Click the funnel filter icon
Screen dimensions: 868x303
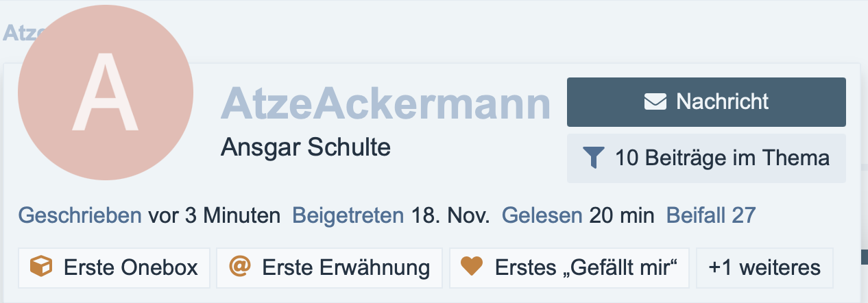click(594, 158)
